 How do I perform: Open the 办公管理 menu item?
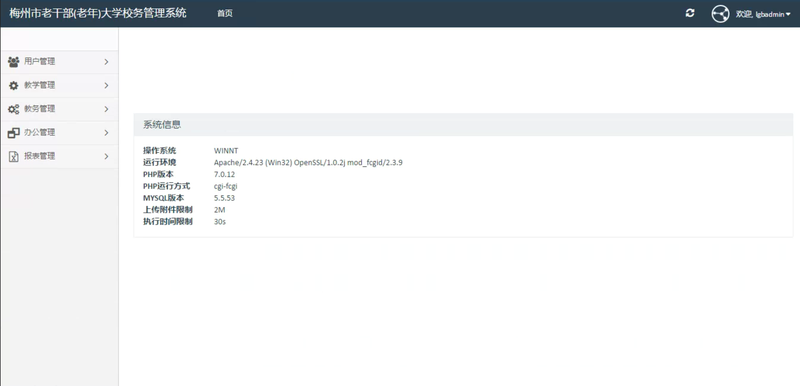[x=59, y=133]
